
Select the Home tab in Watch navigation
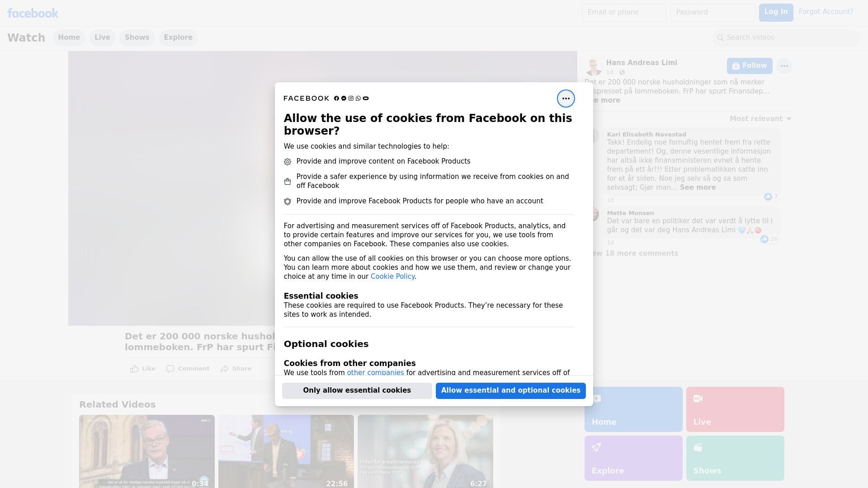(69, 38)
